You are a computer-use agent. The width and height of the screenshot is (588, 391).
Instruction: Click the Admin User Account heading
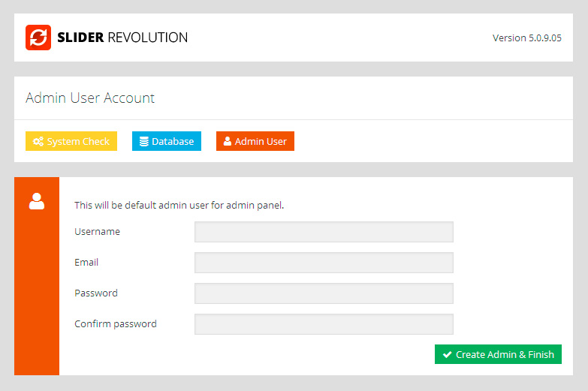[x=90, y=98]
